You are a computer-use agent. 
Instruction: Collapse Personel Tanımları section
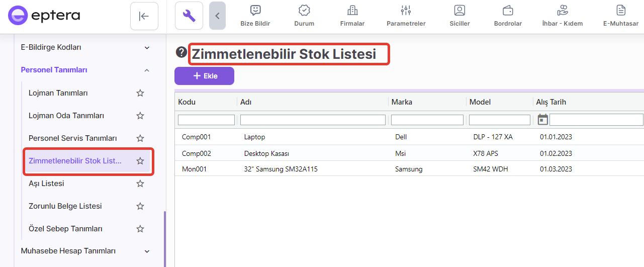coord(147,70)
